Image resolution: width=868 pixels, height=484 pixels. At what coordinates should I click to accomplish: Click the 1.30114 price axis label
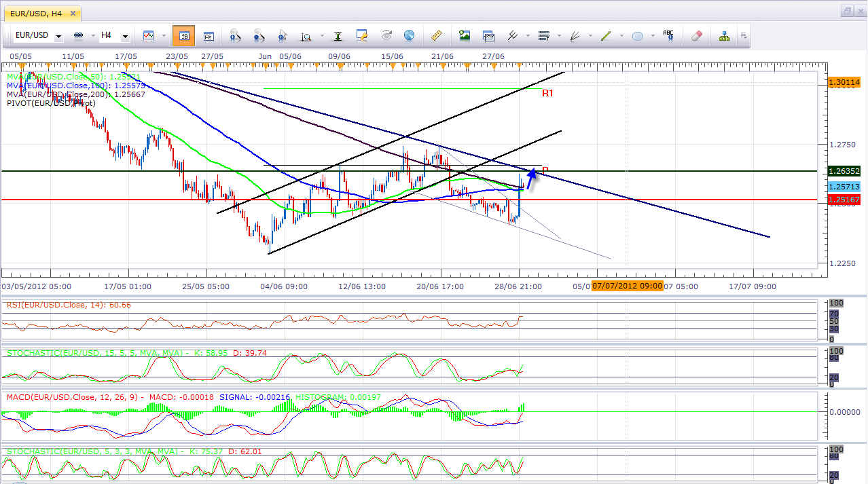844,82
